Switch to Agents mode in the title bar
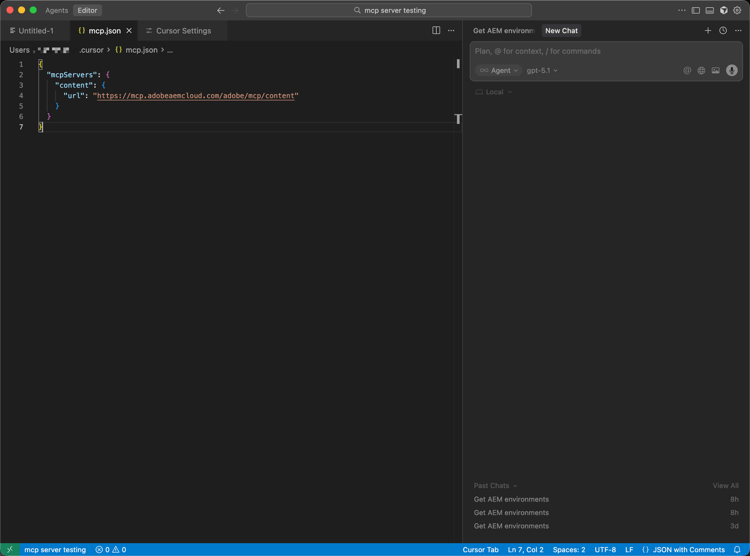This screenshot has height=556, width=750. pyautogui.click(x=57, y=11)
